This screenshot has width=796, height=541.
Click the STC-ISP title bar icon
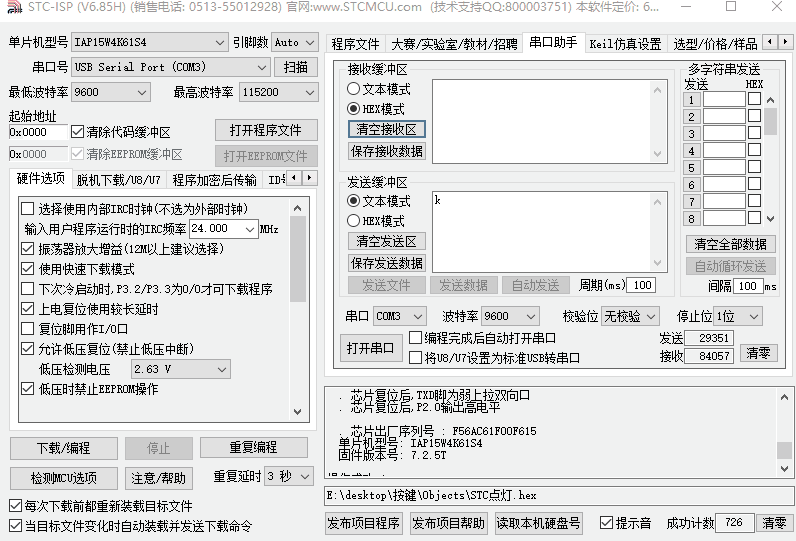11,8
